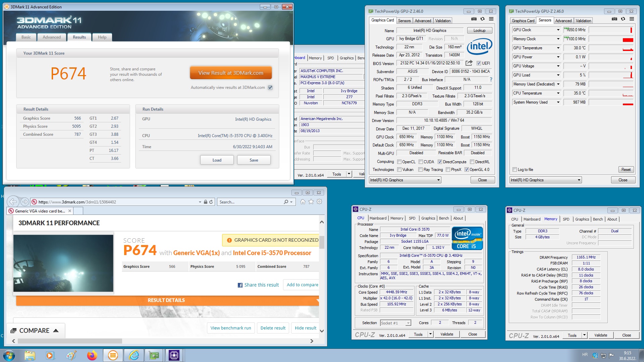Viewport: 644px width, 362px height.
Task: Switch to GPU-Z in the taskbar
Action: 154,355
